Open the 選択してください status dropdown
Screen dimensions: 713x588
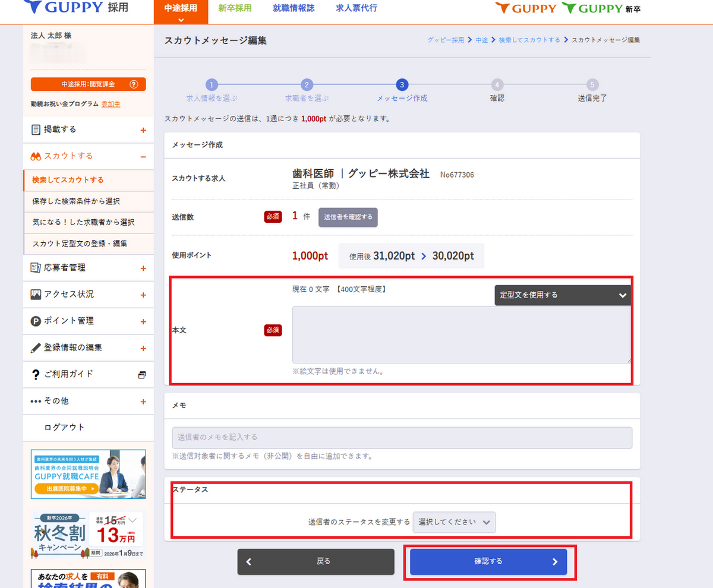[x=454, y=522]
